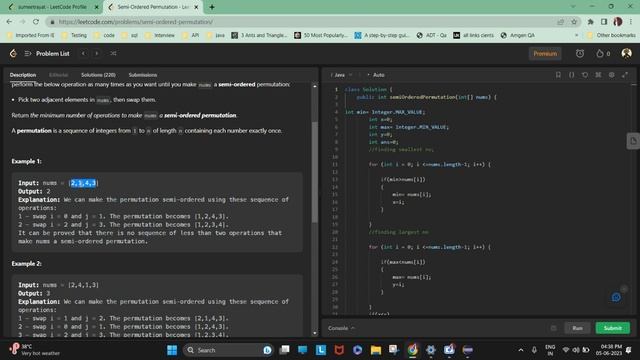The width and height of the screenshot is (640, 360).
Task: Open the Solutions (220) tab
Action: click(98, 75)
